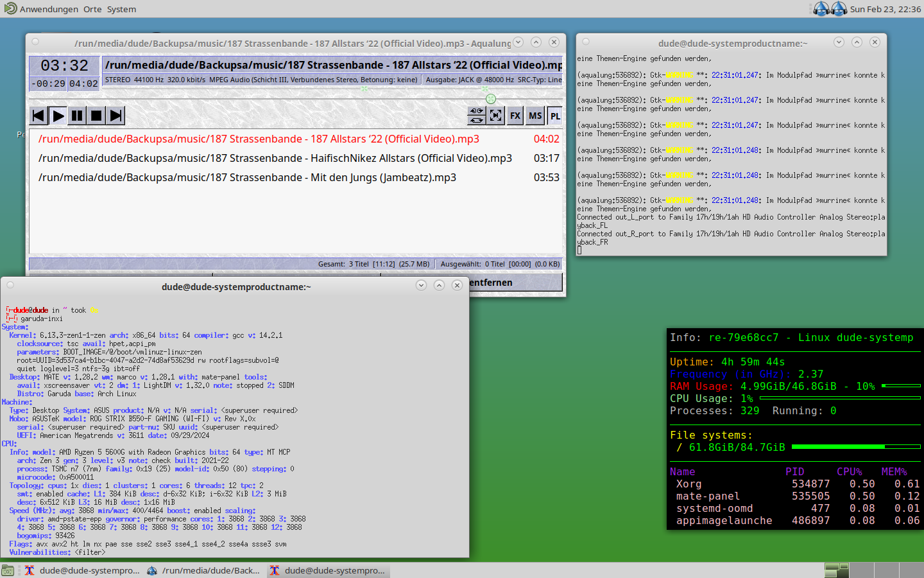Click the entfernen button in Aqualung
This screenshot has width=924, height=578.
[x=515, y=283]
